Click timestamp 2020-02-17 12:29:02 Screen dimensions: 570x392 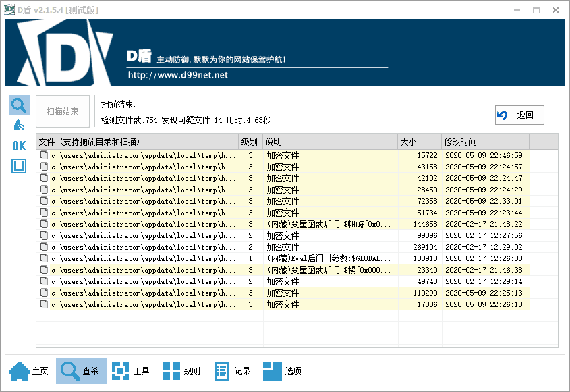pos(484,247)
